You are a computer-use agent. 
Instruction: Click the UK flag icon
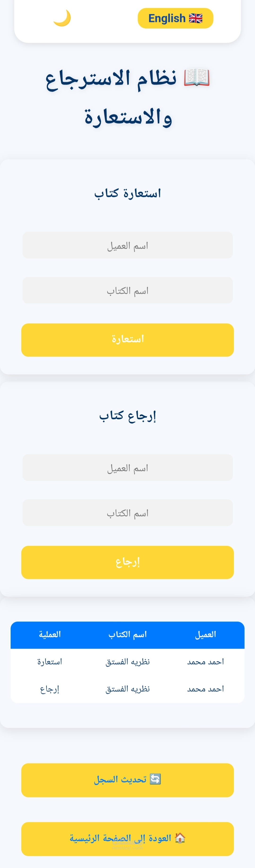click(x=196, y=18)
